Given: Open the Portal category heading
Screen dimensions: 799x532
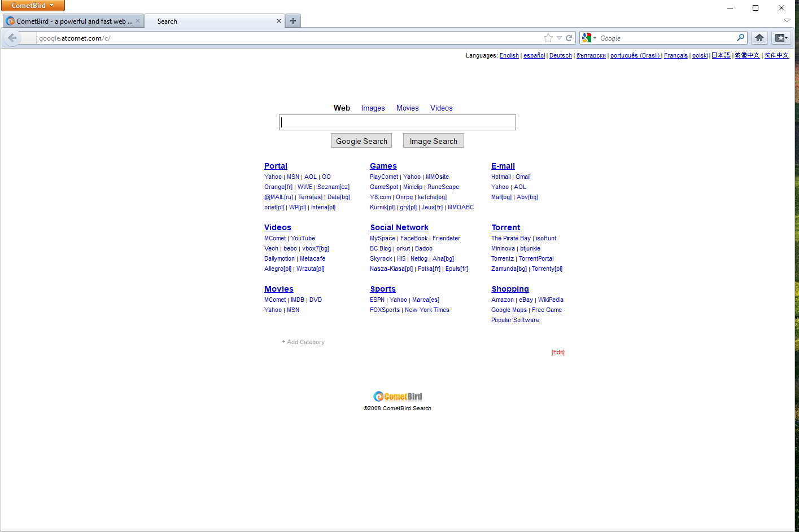Looking at the screenshot, I should point(276,166).
